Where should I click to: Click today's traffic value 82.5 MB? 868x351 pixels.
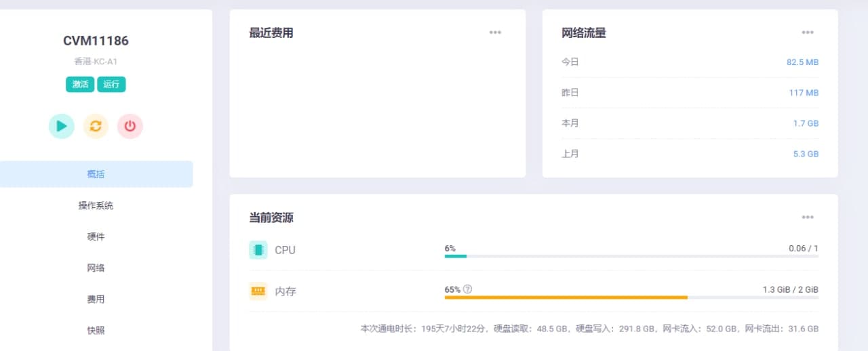tap(802, 62)
